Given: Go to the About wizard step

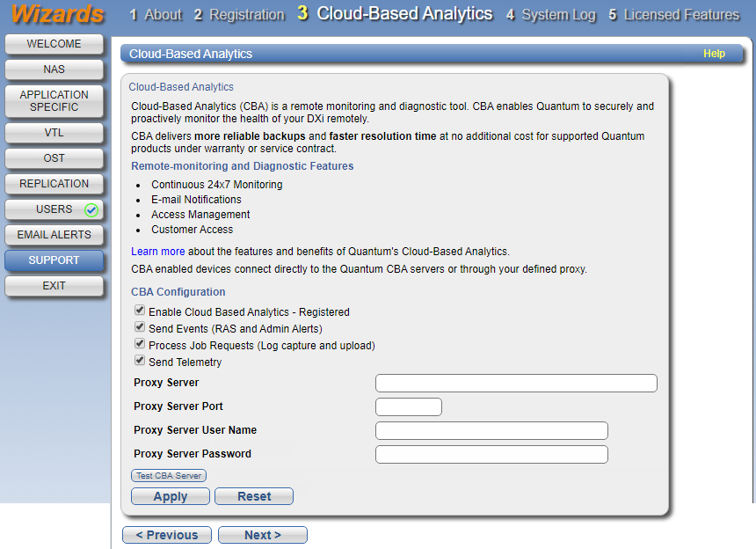Looking at the screenshot, I should [156, 15].
